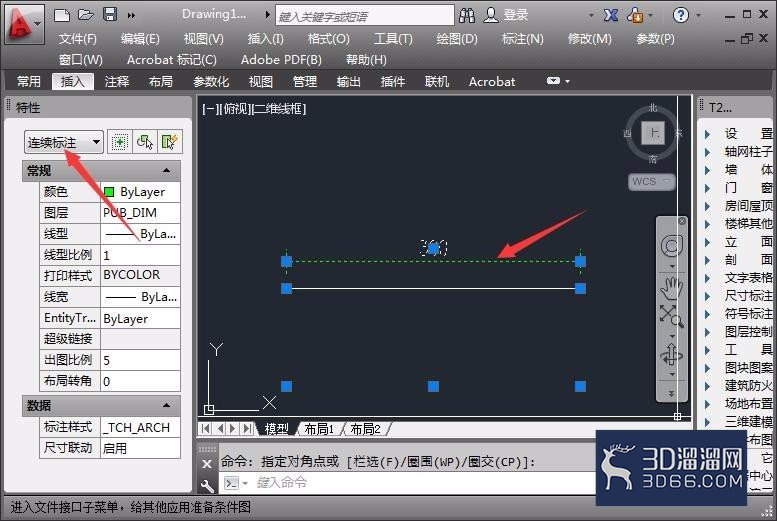Click the Save disk icon
The width and height of the screenshot is (777, 521).
coord(110,14)
